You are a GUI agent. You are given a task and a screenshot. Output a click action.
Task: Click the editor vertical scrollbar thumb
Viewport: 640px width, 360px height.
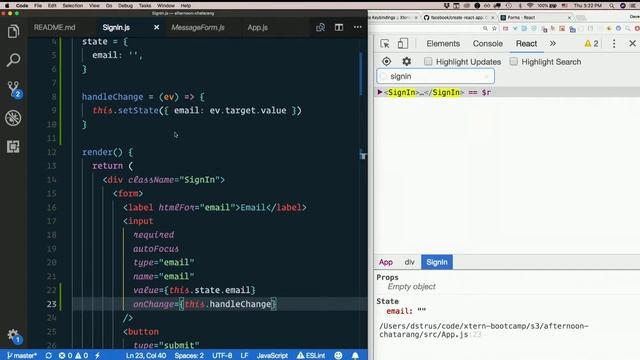[360, 74]
